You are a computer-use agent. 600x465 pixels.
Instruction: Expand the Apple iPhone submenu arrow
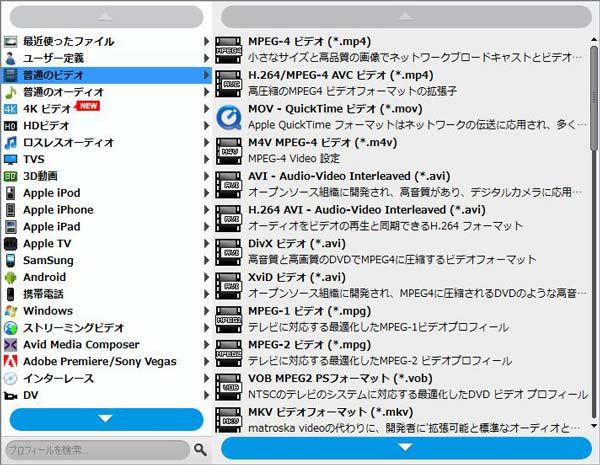[206, 210]
